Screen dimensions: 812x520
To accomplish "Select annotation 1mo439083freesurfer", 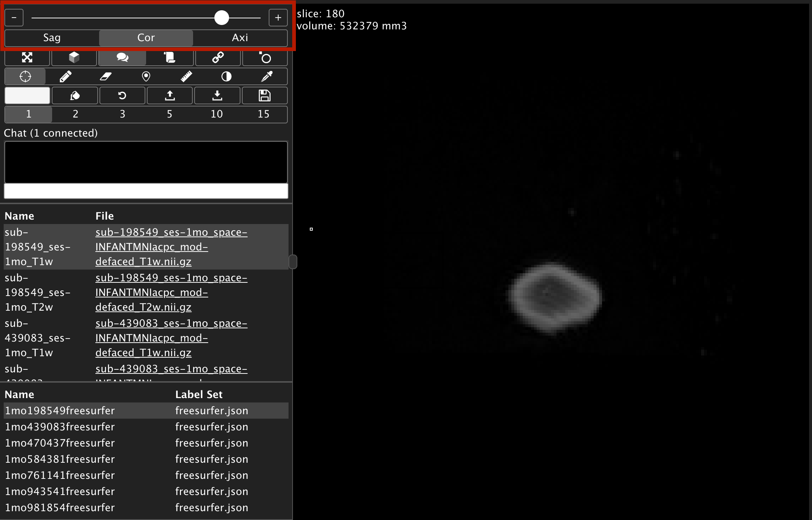I will coord(60,427).
